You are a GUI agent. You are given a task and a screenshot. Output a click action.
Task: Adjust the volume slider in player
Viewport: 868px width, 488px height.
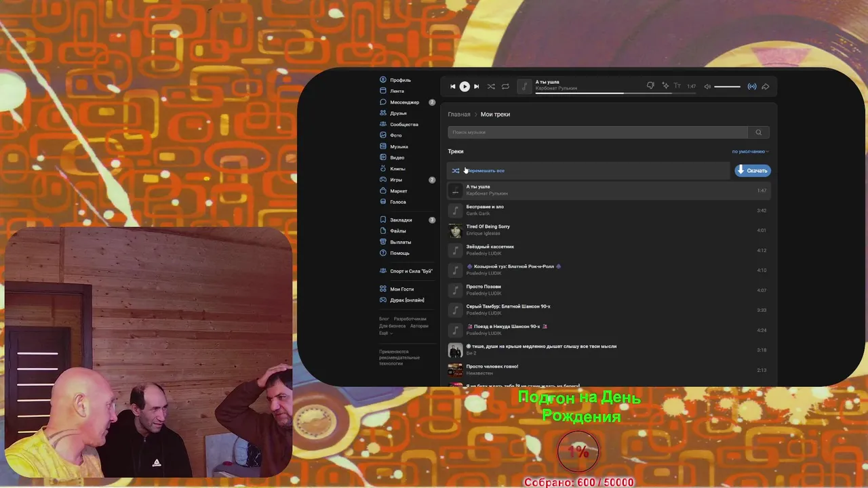pyautogui.click(x=728, y=86)
